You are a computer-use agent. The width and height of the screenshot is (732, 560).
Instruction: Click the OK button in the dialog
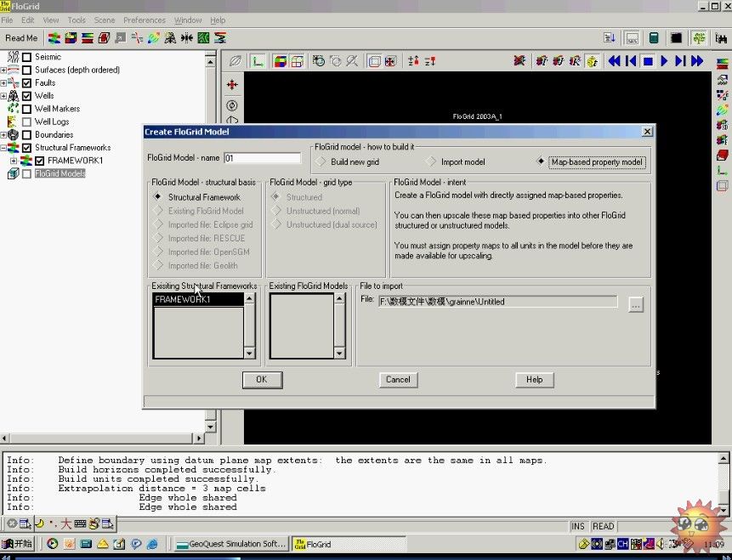(261, 380)
